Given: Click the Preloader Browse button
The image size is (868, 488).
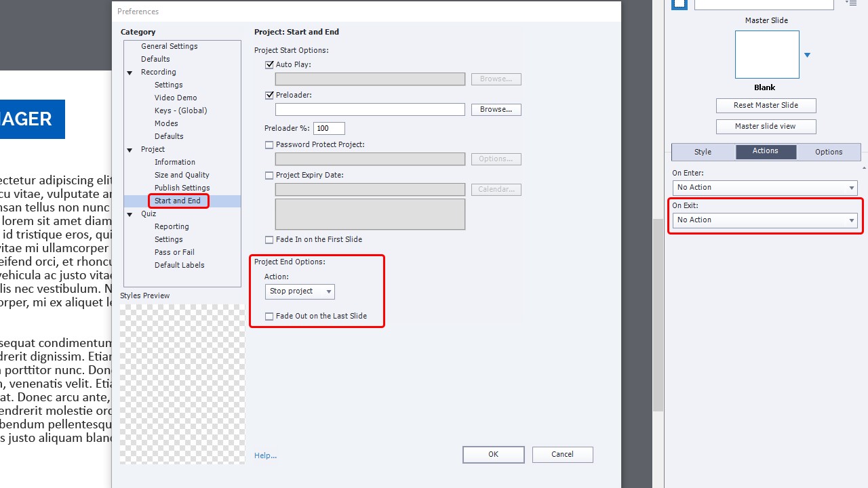Looking at the screenshot, I should [x=496, y=109].
